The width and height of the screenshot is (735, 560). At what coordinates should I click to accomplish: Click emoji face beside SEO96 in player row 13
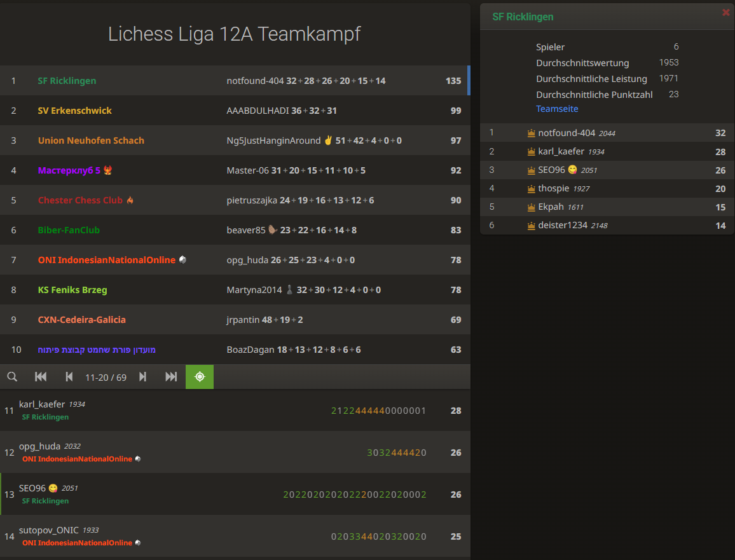53,488
